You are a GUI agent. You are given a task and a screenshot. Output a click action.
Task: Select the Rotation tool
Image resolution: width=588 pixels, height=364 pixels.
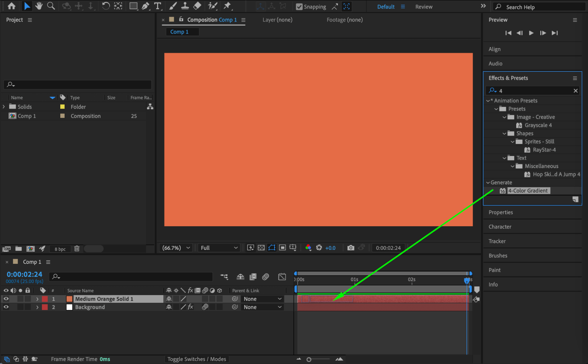(106, 6)
